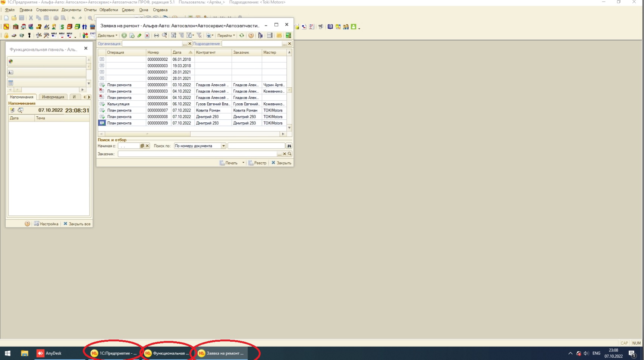Click the magnifier icon in Заказчик field

289,154
